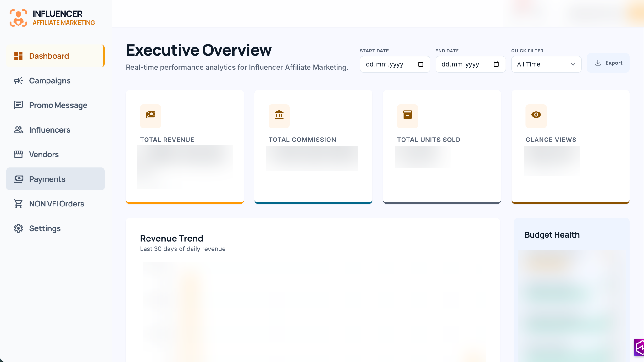The image size is (644, 362).
Task: Click the Export button
Action: pyautogui.click(x=608, y=63)
